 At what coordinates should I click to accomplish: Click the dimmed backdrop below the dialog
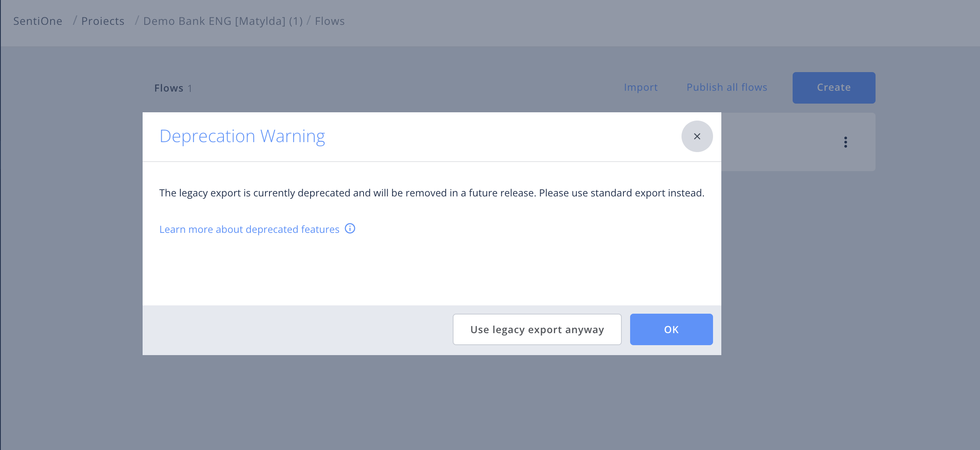click(x=431, y=402)
